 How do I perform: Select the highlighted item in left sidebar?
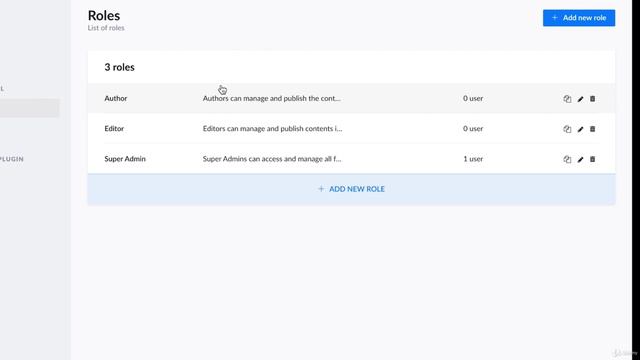[29, 108]
